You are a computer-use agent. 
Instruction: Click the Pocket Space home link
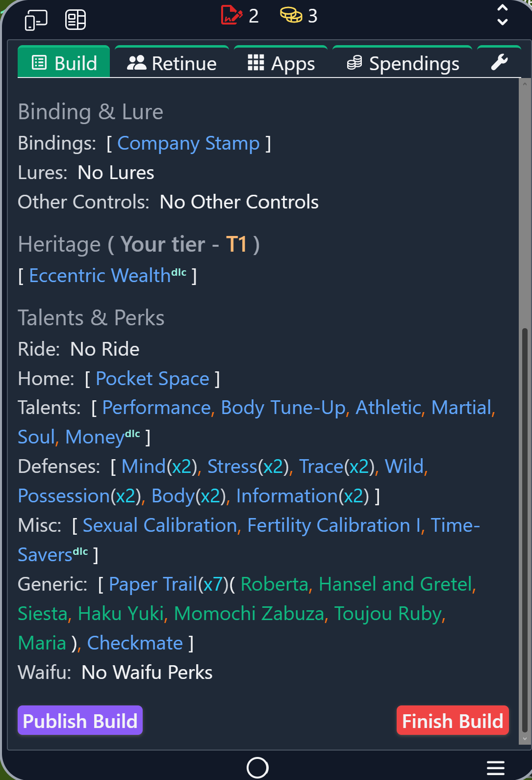[x=152, y=379]
